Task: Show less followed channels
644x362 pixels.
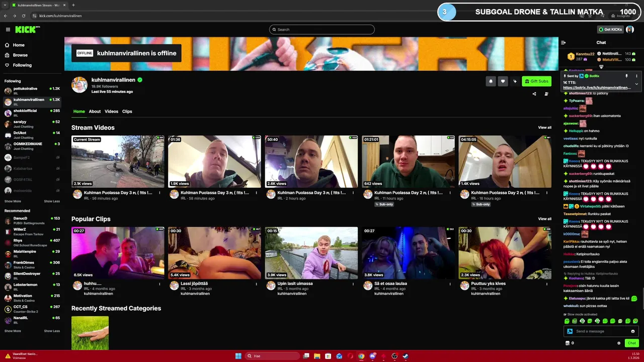Action: 52,201
